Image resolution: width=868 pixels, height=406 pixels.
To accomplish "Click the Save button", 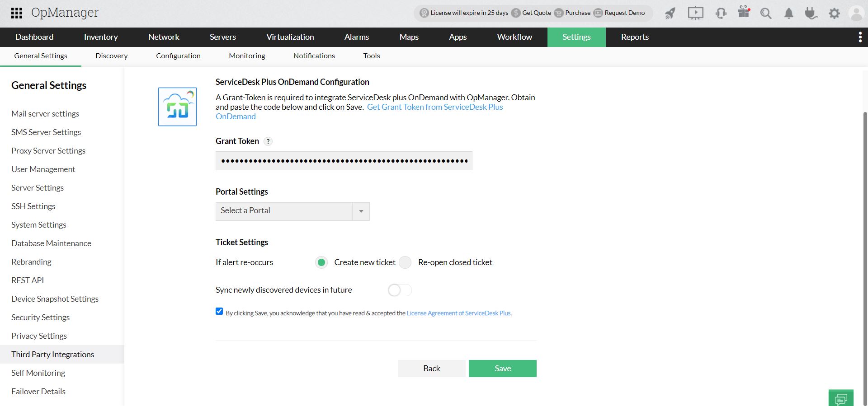I will pos(503,369).
